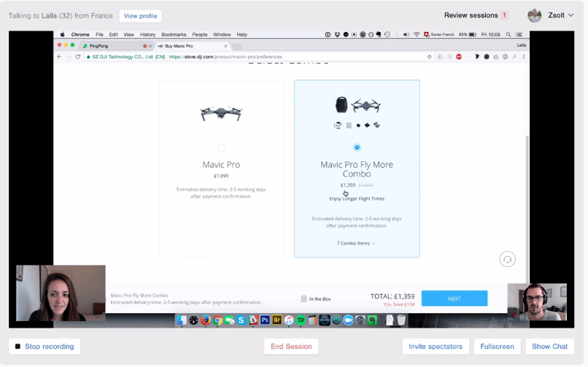This screenshot has height=367, width=588.
Task: Go back in Chrome browser
Action: click(x=59, y=57)
